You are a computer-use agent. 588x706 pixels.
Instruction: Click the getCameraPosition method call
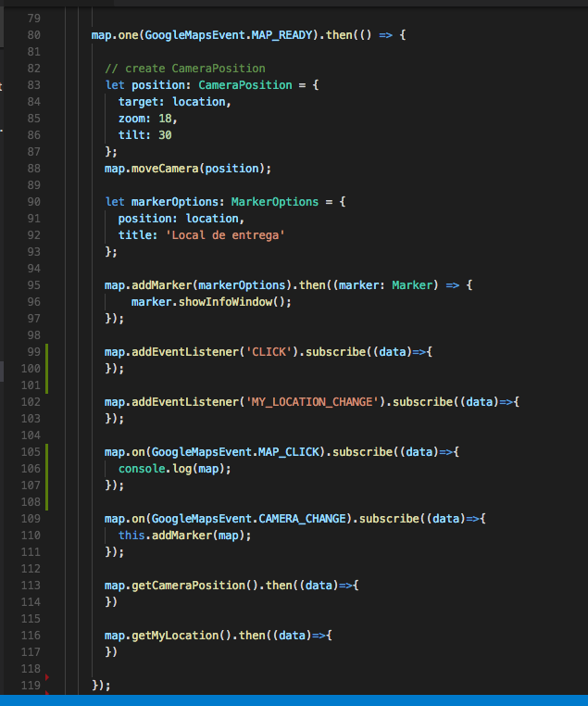(188, 586)
